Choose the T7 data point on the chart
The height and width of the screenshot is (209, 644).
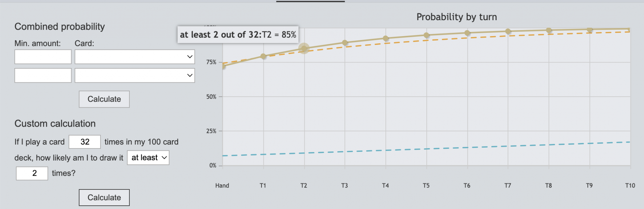pyautogui.click(x=508, y=31)
